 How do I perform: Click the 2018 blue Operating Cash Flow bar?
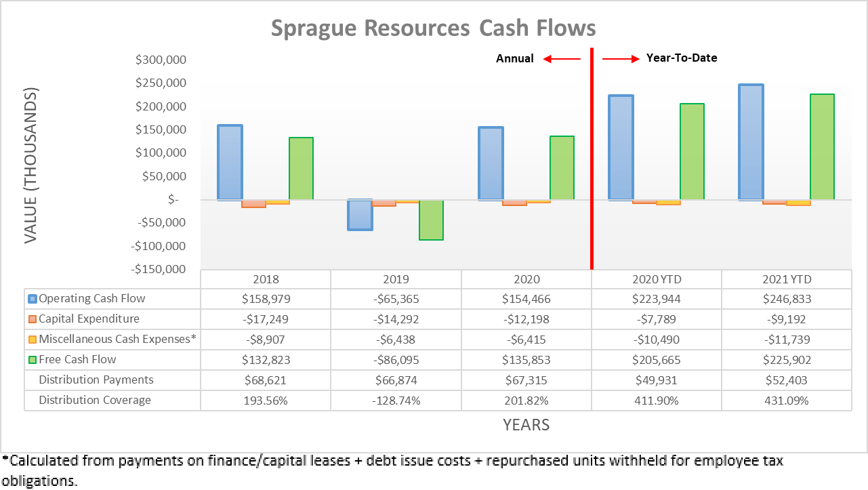pyautogui.click(x=229, y=163)
